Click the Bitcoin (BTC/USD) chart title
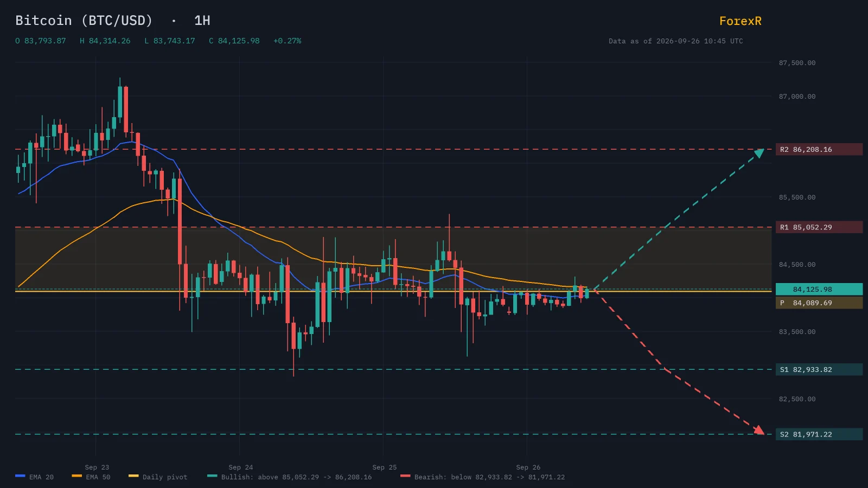Image resolution: width=868 pixels, height=488 pixels. click(x=84, y=21)
